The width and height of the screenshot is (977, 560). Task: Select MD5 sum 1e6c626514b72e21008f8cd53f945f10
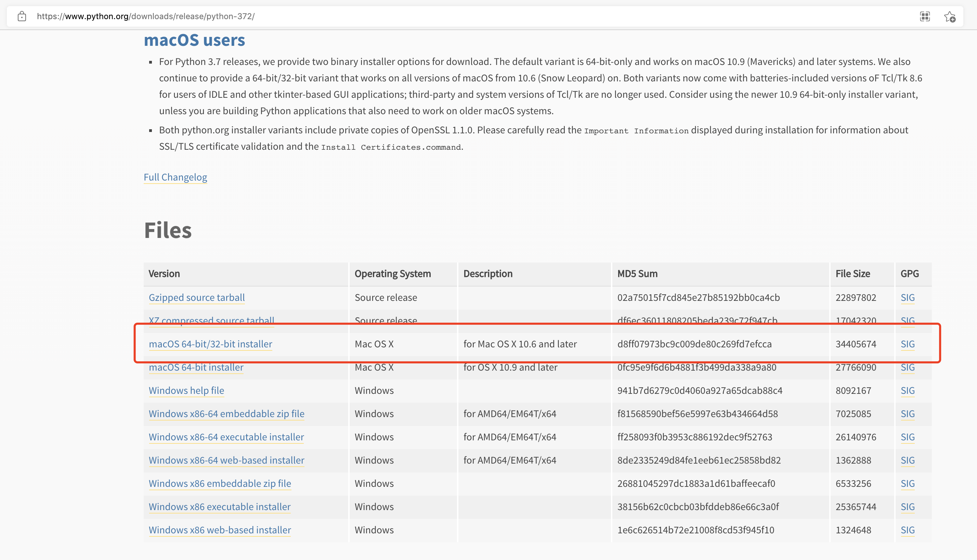coord(695,530)
